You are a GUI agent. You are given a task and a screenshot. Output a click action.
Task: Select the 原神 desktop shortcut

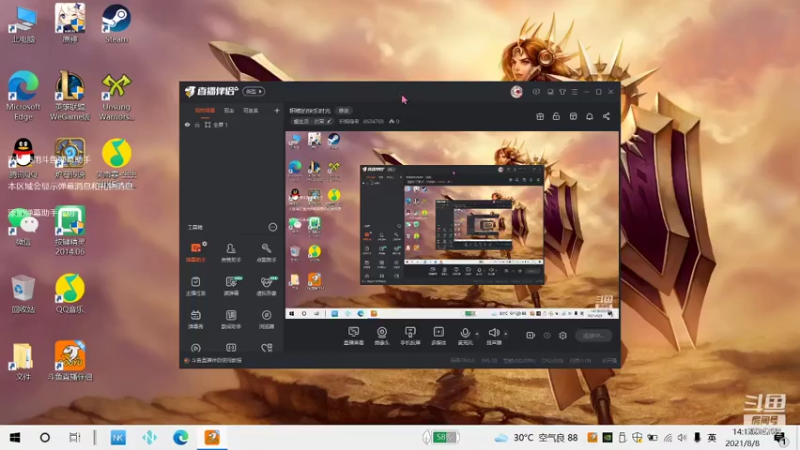pyautogui.click(x=70, y=23)
